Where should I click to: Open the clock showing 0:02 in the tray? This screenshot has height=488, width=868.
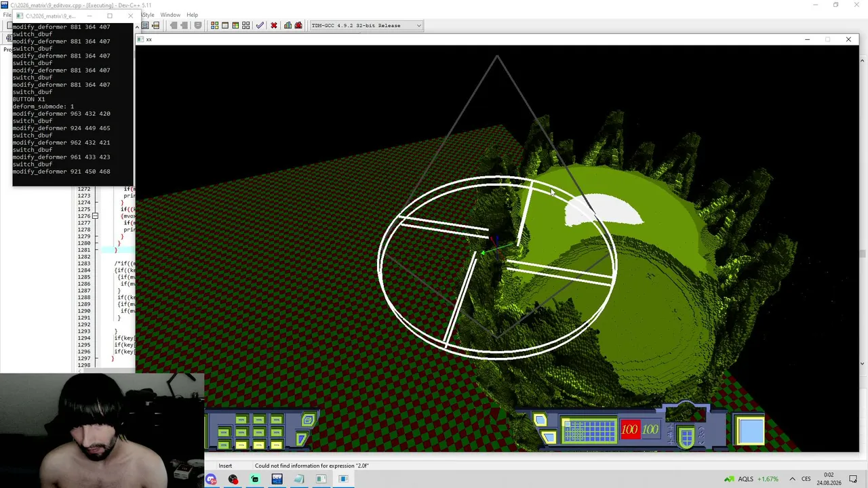(x=829, y=479)
